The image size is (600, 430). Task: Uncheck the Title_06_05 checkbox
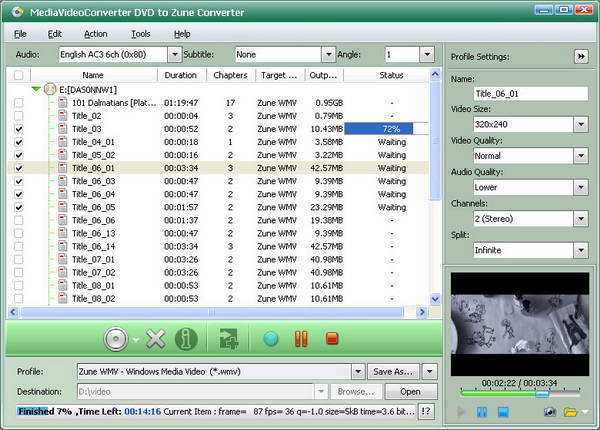click(x=18, y=207)
